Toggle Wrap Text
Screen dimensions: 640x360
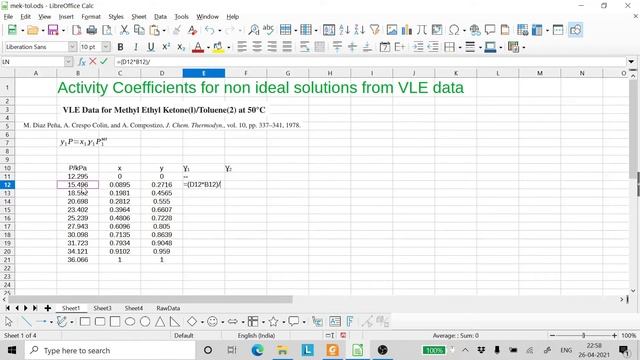pyautogui.click(x=304, y=47)
